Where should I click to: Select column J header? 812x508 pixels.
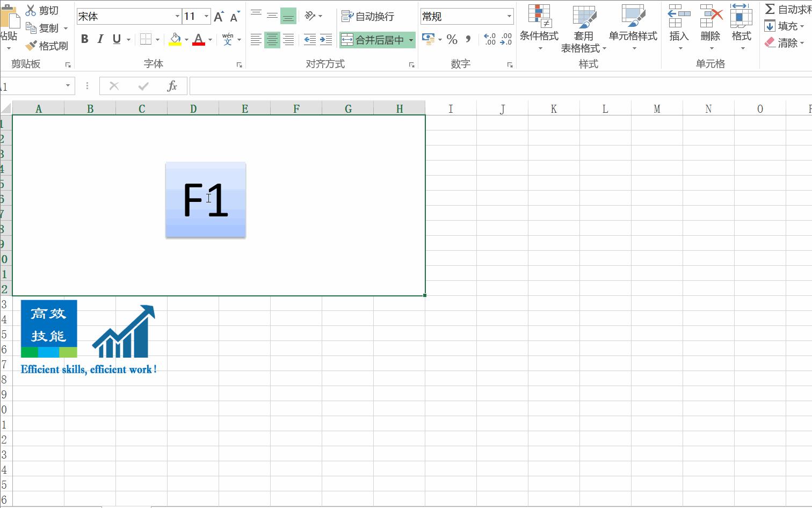[x=502, y=109]
